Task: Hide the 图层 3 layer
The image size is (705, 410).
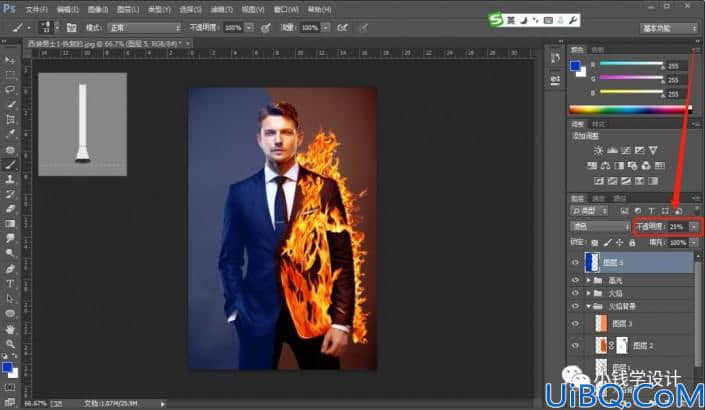Action: tap(575, 324)
